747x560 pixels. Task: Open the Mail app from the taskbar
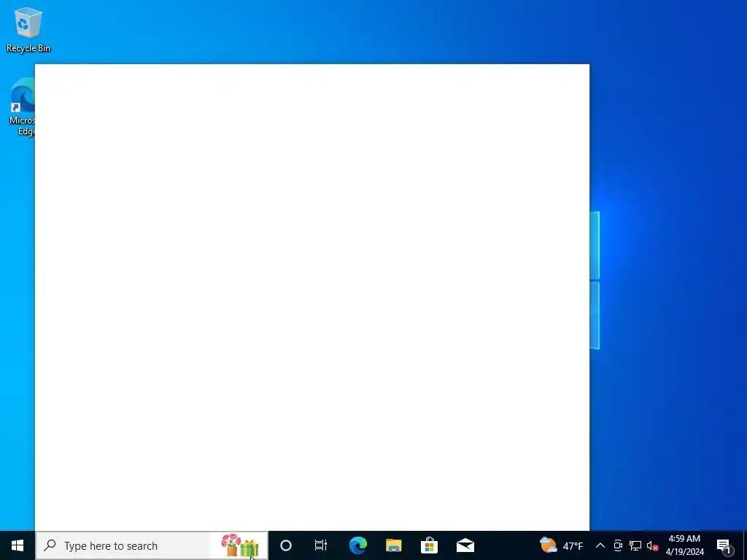[x=465, y=545]
